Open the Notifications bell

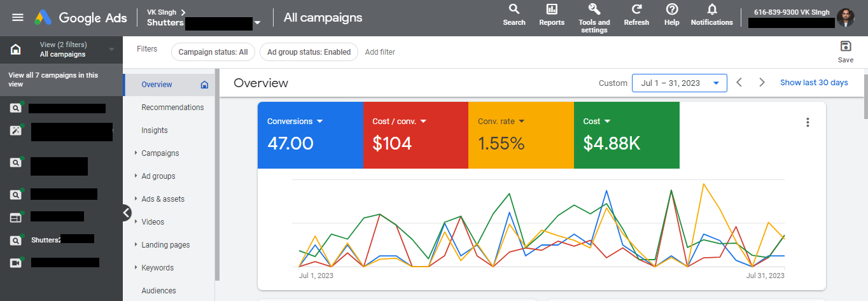tap(712, 10)
